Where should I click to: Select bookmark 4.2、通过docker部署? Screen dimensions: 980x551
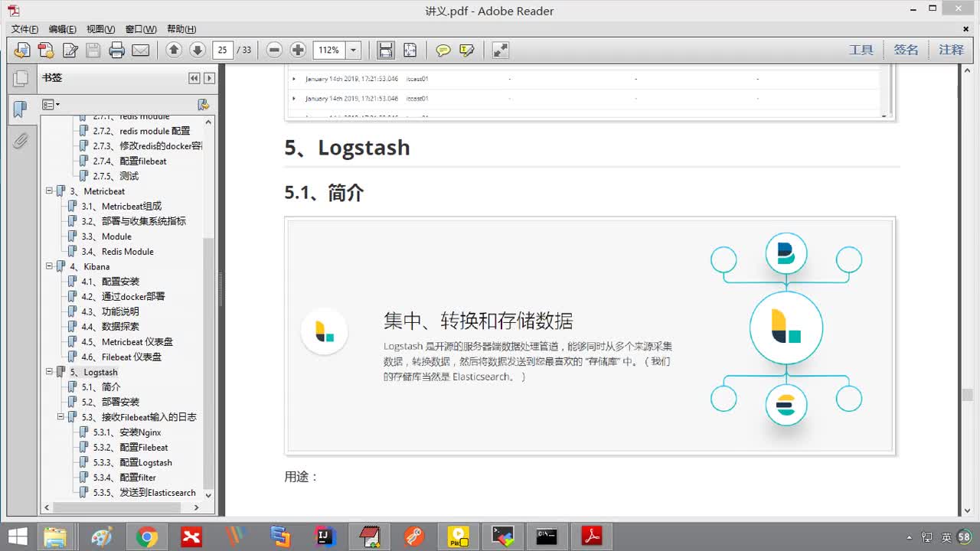point(122,296)
